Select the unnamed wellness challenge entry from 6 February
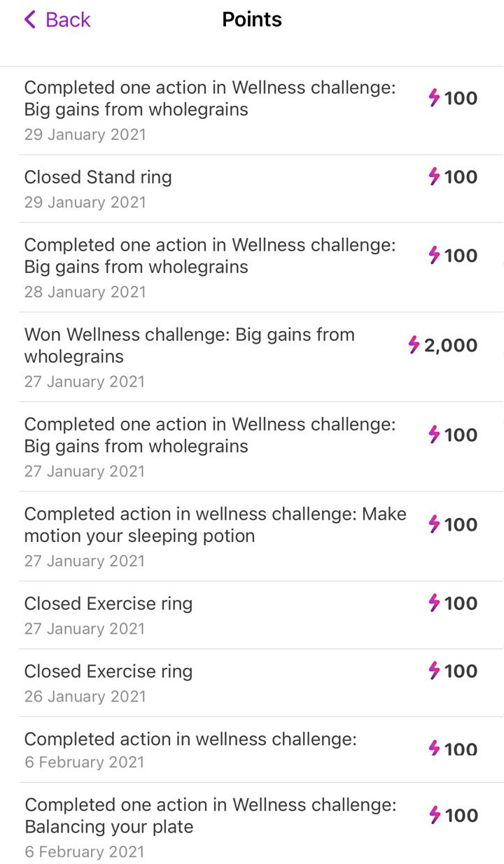This screenshot has width=504, height=864. tap(190, 739)
